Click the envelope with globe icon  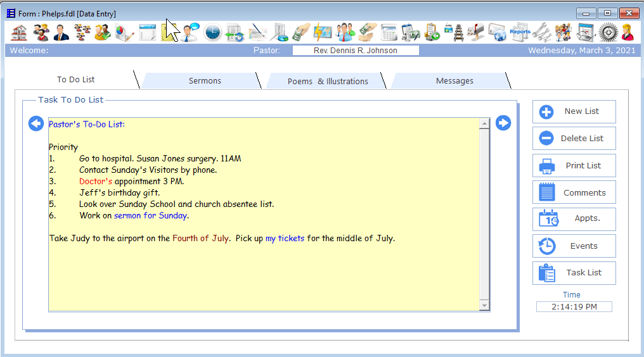[498, 32]
